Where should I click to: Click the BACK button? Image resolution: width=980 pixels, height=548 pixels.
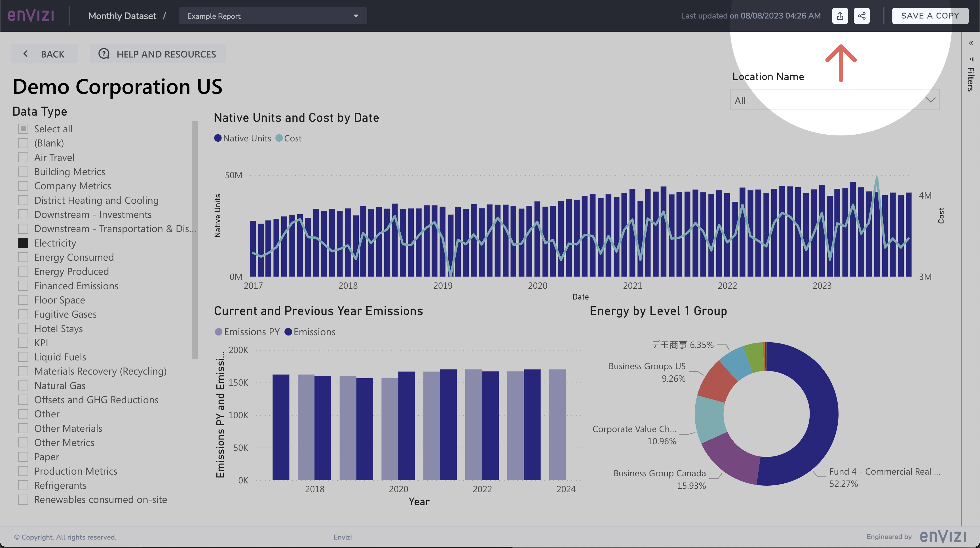(x=44, y=54)
